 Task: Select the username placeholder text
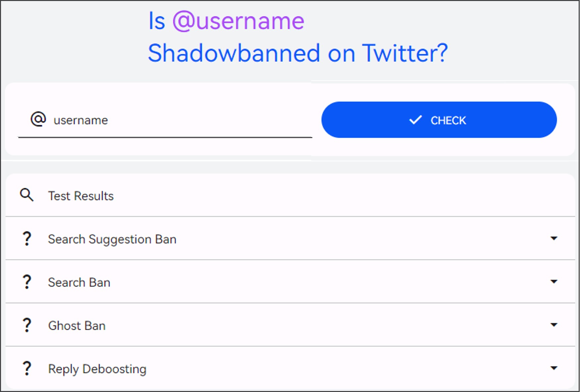coord(80,120)
